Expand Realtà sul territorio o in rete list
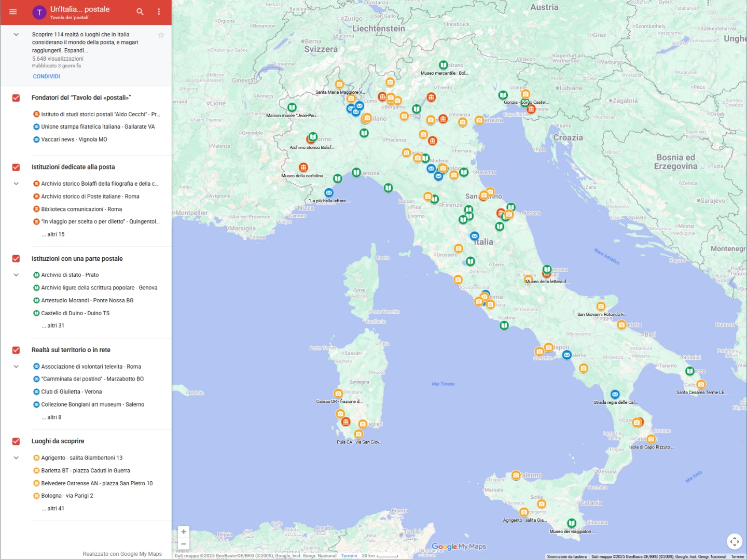The width and height of the screenshot is (747, 560). pos(16,366)
